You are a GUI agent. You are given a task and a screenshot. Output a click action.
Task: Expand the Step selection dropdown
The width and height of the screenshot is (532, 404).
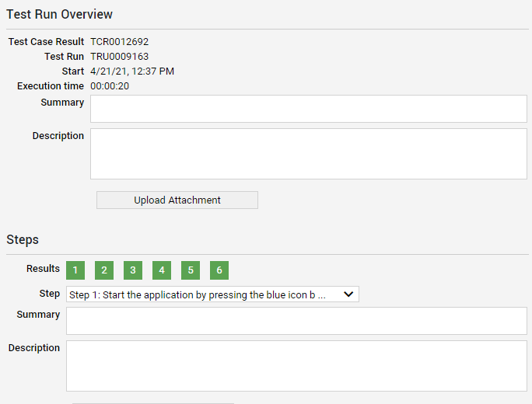(x=212, y=294)
